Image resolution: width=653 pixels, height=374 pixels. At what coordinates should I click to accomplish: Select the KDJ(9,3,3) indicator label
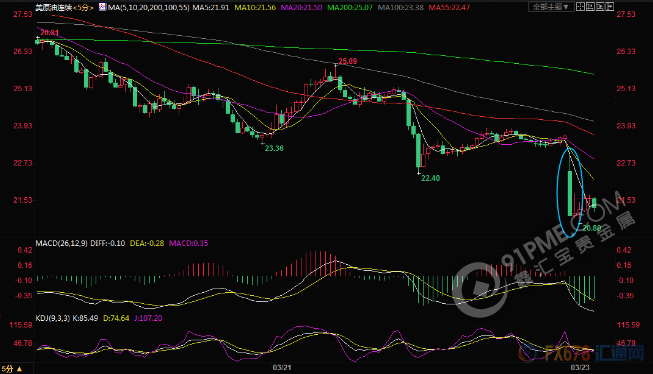(x=53, y=318)
